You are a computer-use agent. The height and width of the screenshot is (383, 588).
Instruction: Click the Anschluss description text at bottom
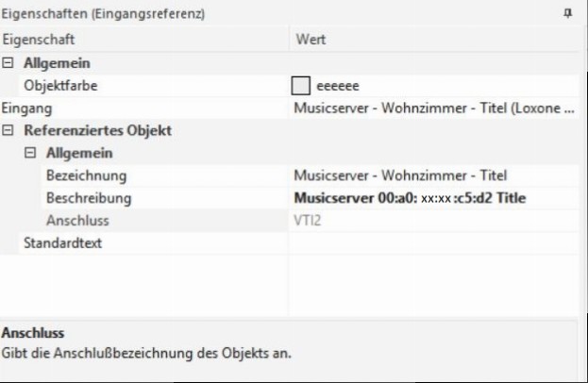pos(146,354)
